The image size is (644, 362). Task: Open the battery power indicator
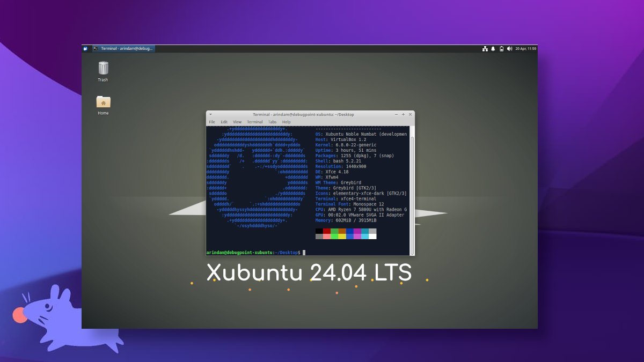coord(501,48)
